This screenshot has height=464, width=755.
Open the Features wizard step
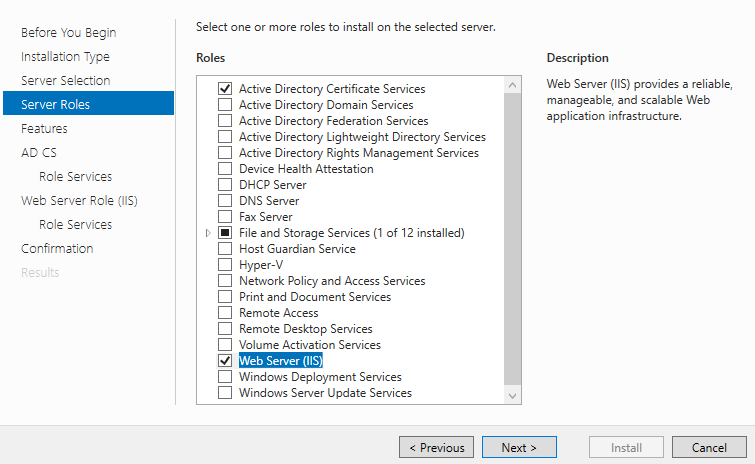[44, 129]
